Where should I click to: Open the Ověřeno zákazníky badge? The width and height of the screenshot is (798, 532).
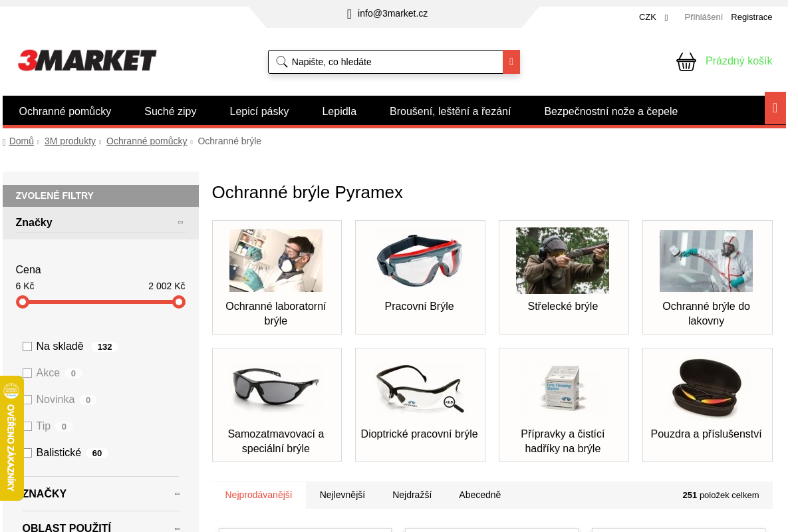coord(11,438)
